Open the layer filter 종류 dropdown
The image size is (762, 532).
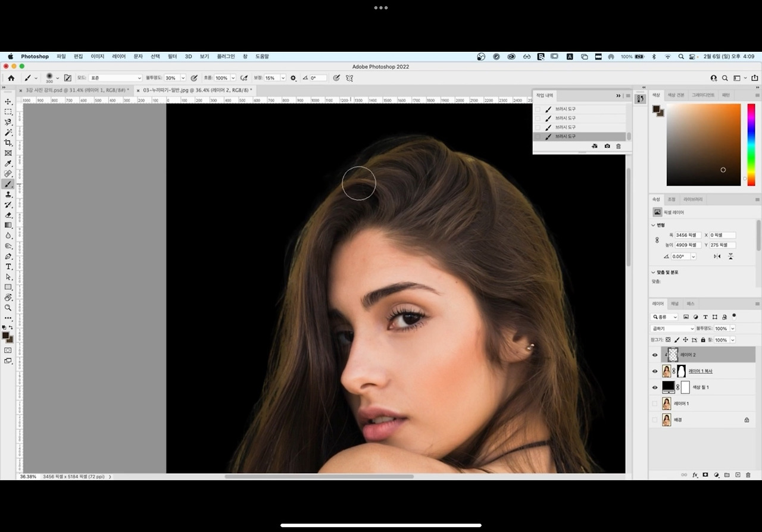665,317
